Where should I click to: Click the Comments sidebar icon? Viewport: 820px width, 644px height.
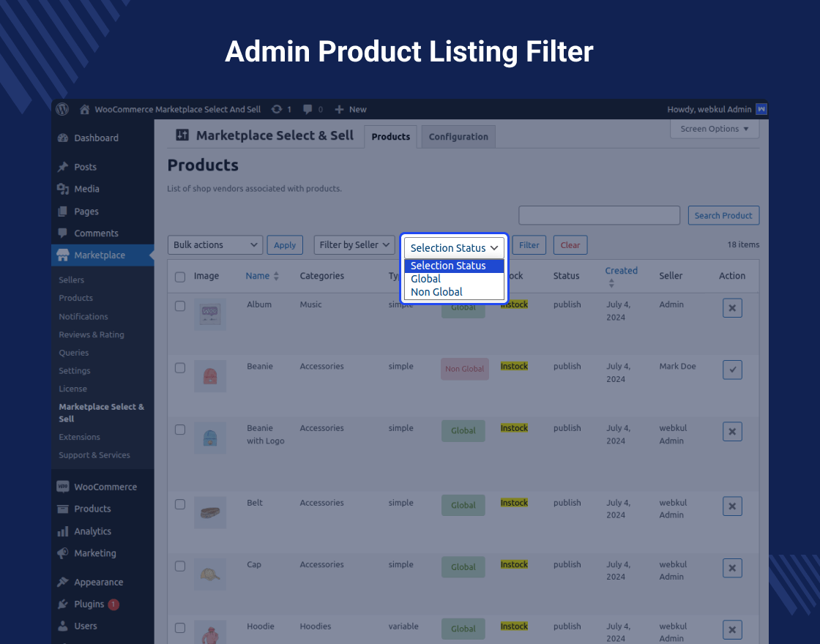[x=63, y=233]
